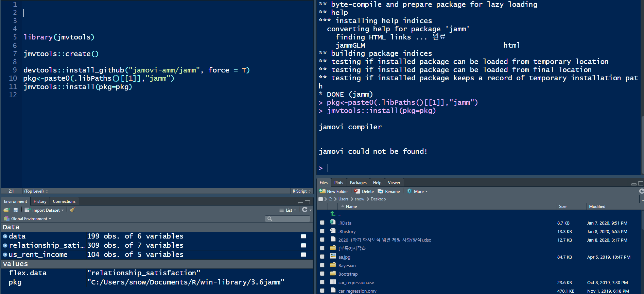Viewport: 644px width, 294px height.
Task: Click the Environment search field
Action: pos(288,219)
